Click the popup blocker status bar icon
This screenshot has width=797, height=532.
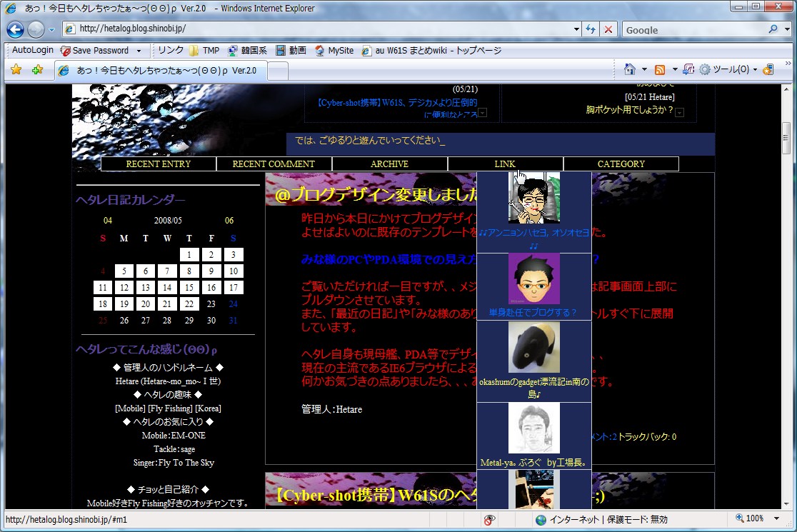point(489,520)
